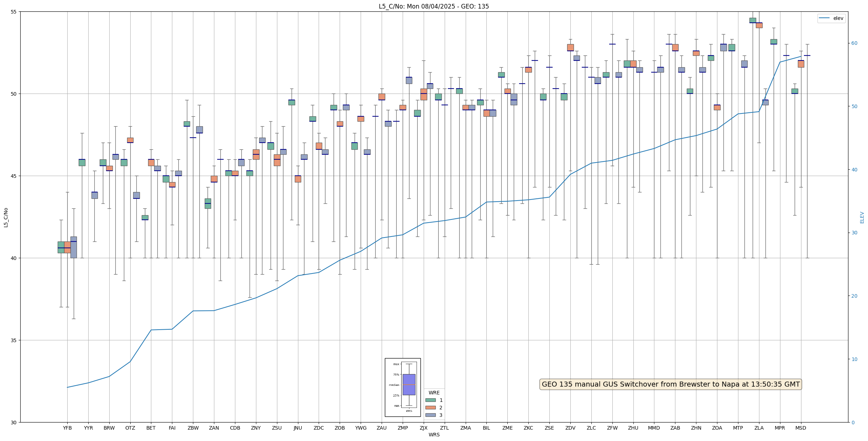Viewport: 868px width, 441px height.
Task: Click the L5_C/No left axis label
Action: 6,217
